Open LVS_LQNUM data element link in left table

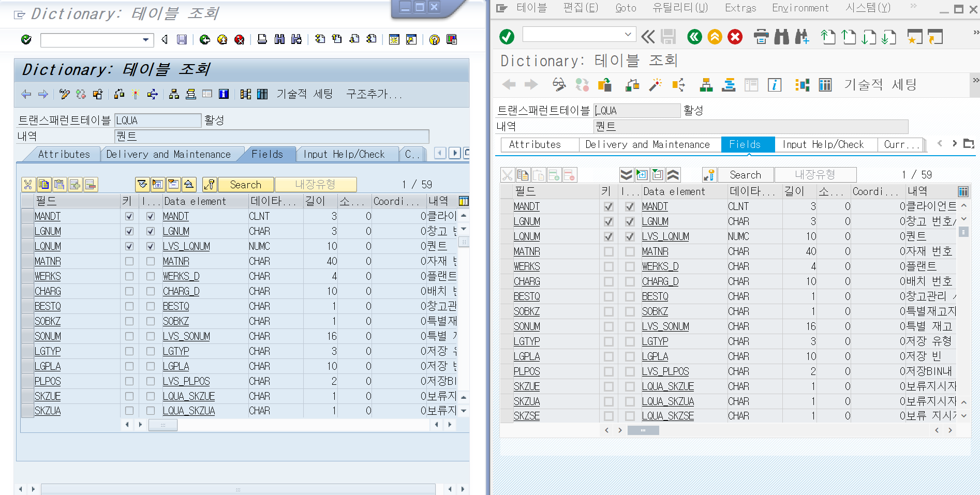tap(186, 246)
